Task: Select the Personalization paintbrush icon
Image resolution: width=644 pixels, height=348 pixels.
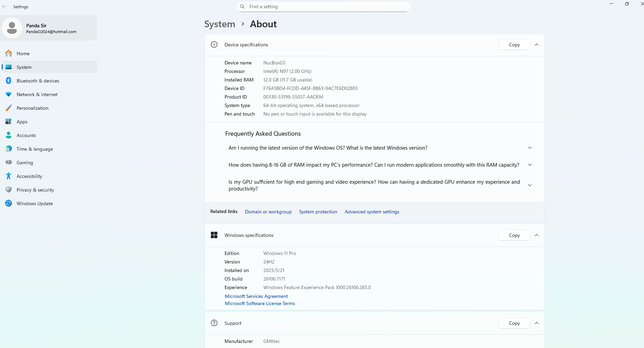Action: (9, 108)
